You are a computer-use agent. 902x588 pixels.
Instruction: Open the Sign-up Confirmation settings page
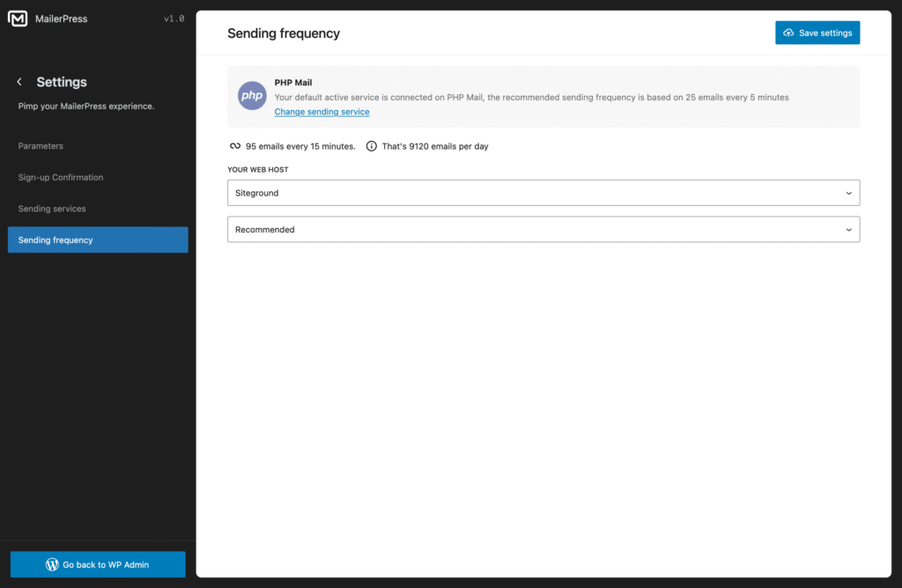click(61, 177)
